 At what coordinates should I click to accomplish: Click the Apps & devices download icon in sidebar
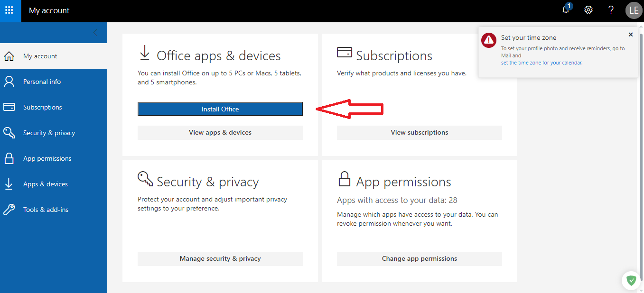(x=9, y=184)
